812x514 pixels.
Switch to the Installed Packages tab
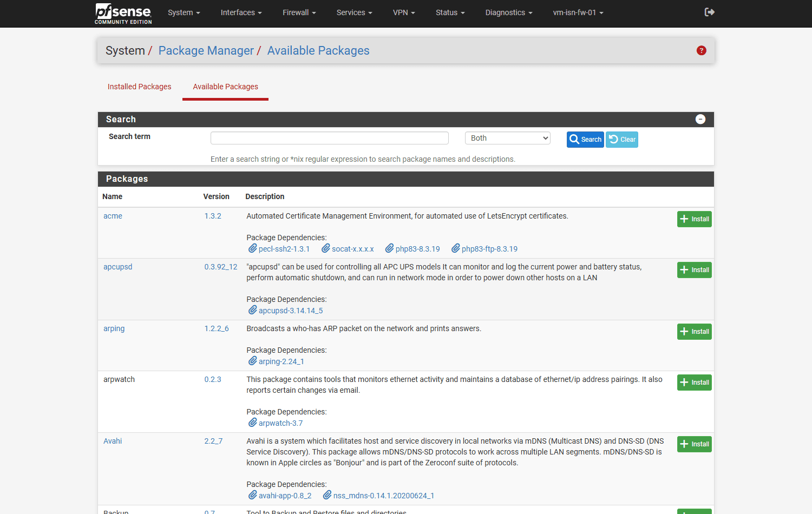(139, 87)
